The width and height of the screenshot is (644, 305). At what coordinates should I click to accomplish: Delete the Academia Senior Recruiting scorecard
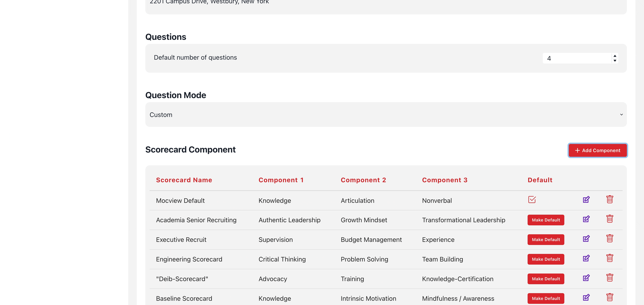pyautogui.click(x=609, y=219)
